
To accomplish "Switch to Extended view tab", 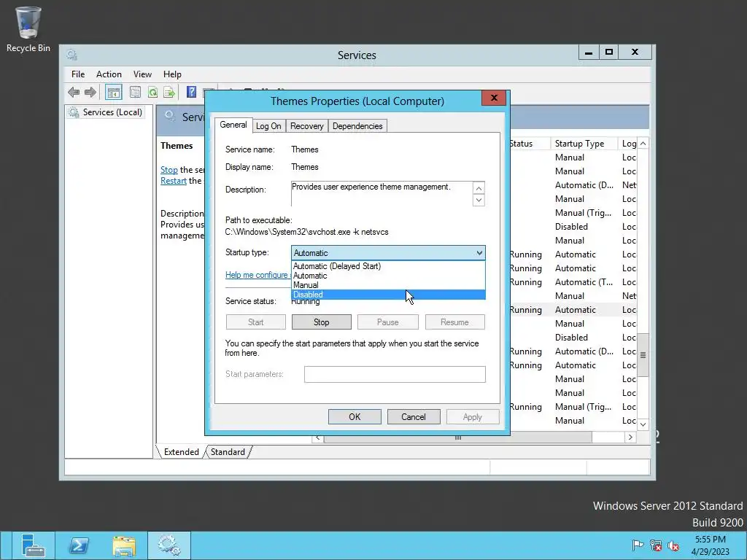I will (x=181, y=452).
